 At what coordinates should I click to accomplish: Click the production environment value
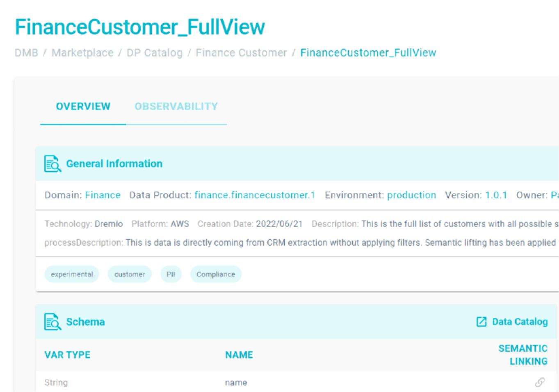[x=411, y=195]
